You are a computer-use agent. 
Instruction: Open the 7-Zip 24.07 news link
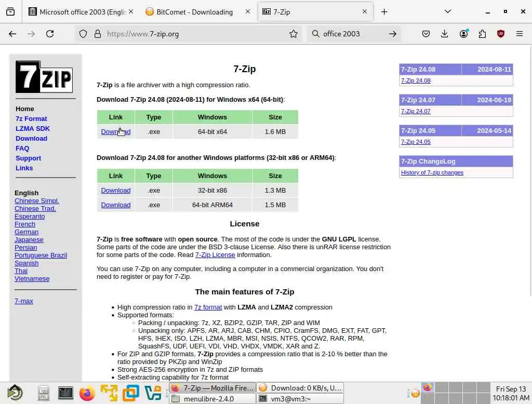point(416,111)
